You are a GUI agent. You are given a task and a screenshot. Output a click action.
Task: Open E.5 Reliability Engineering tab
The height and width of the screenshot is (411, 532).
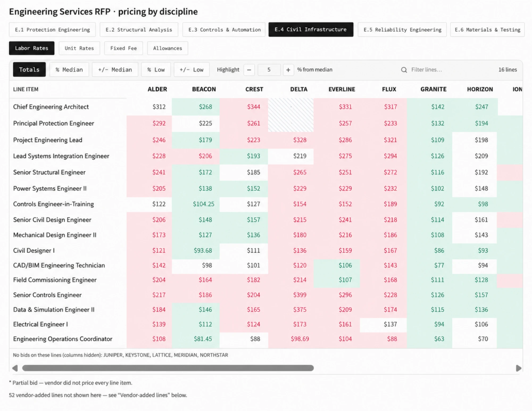402,30
